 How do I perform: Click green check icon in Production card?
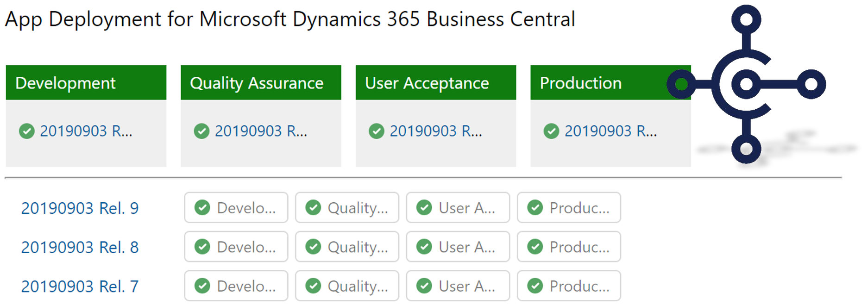(551, 131)
